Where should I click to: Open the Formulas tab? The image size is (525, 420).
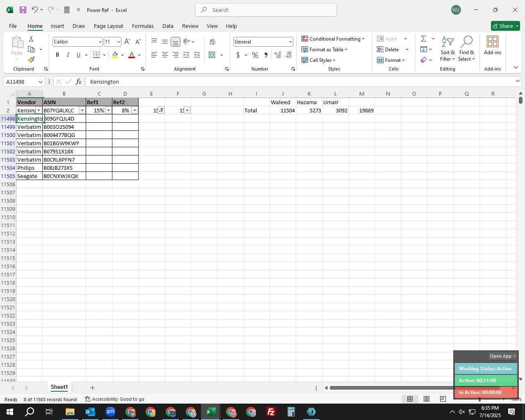pos(143,26)
